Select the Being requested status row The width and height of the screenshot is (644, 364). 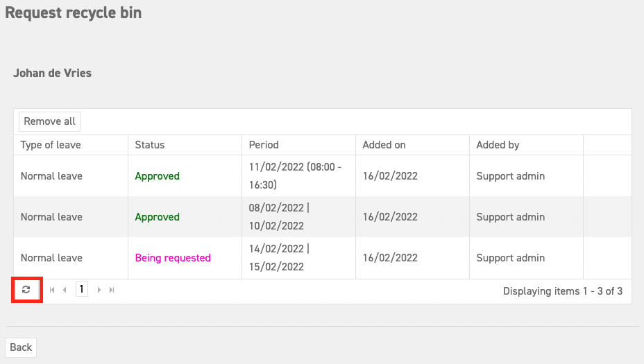[x=323, y=258]
